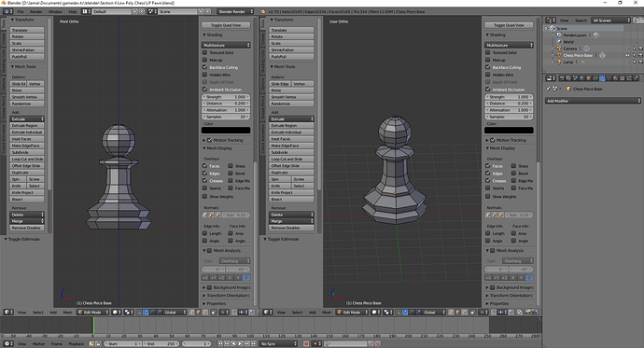
Task: Open Merge dropdown in left tool shelf
Action: [x=27, y=221]
